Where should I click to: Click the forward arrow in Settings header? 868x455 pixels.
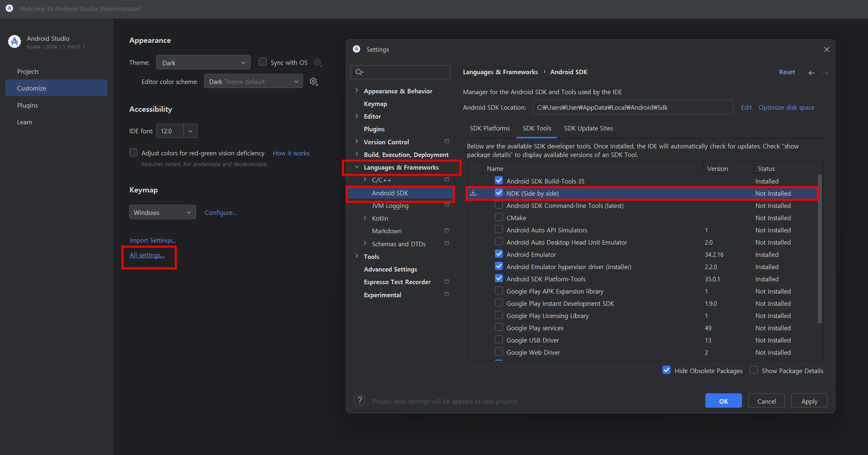tap(825, 73)
